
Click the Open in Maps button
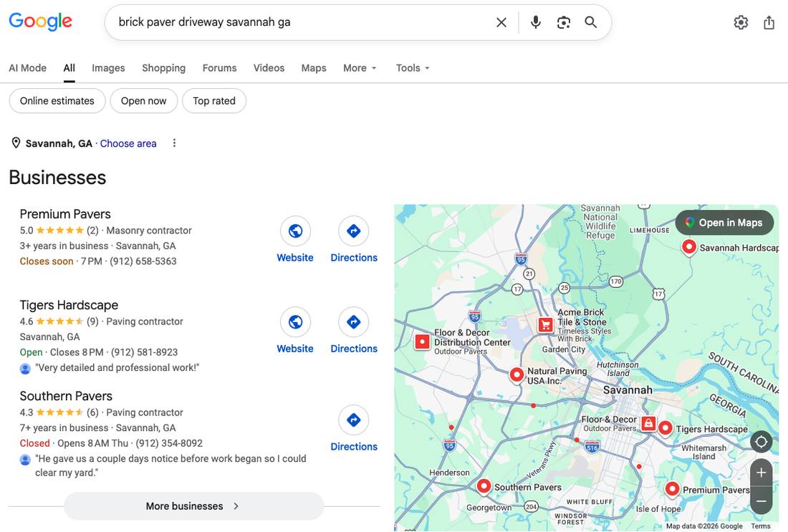point(724,223)
